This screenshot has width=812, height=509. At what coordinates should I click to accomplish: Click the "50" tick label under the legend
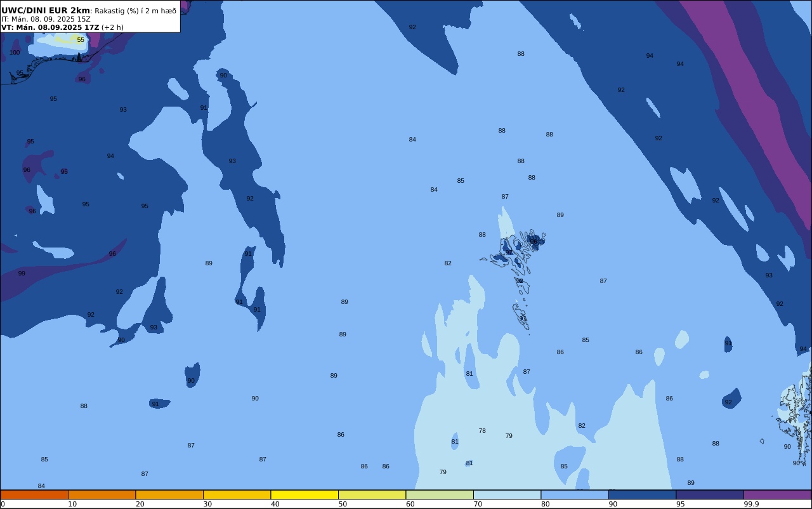[x=343, y=504]
